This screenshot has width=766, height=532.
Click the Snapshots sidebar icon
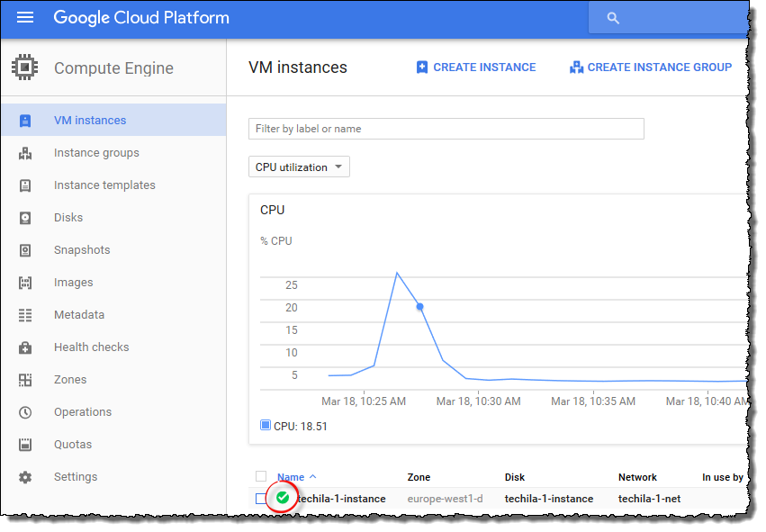pos(25,250)
